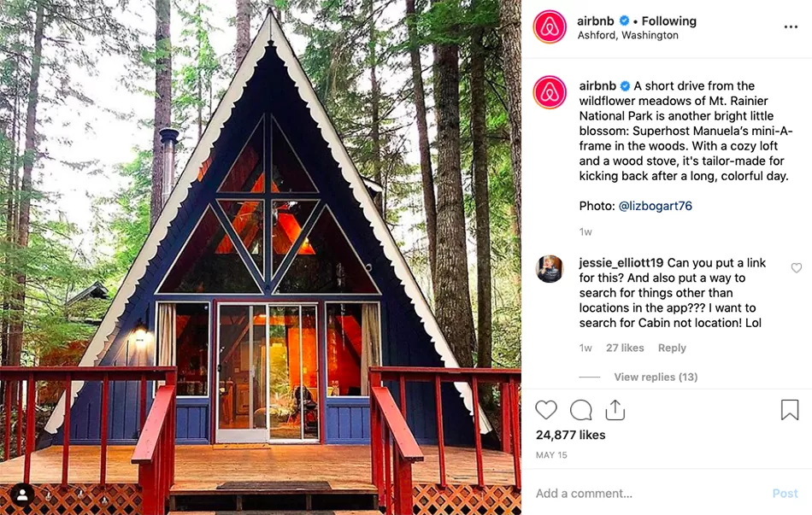The image size is (812, 515).
Task: Click the airbnb avatar beside the caption
Action: (x=550, y=92)
